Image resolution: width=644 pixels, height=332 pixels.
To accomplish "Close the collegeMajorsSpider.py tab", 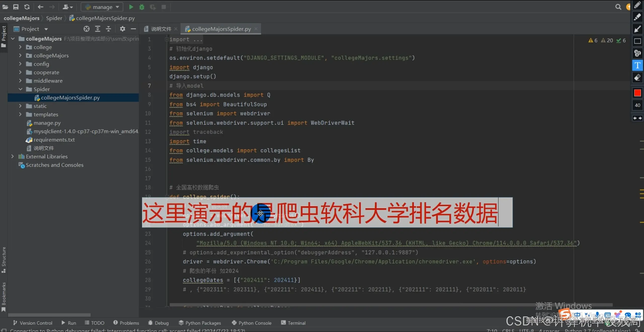I will click(256, 29).
